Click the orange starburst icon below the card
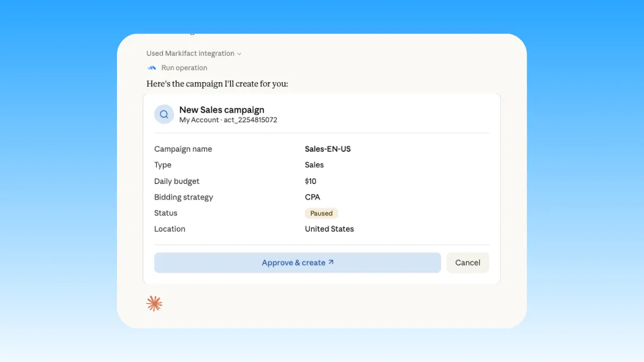The width and height of the screenshot is (644, 362). [x=154, y=303]
